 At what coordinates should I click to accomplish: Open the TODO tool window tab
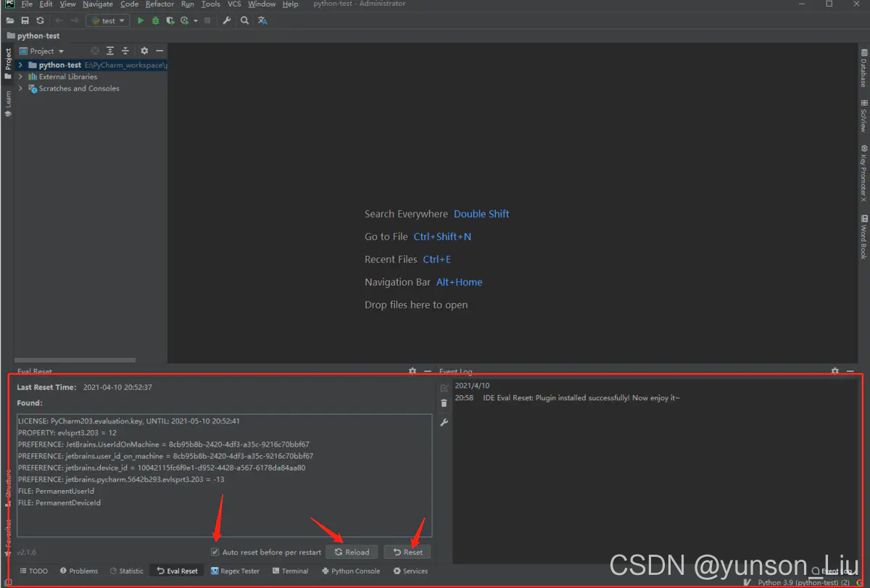(33, 571)
